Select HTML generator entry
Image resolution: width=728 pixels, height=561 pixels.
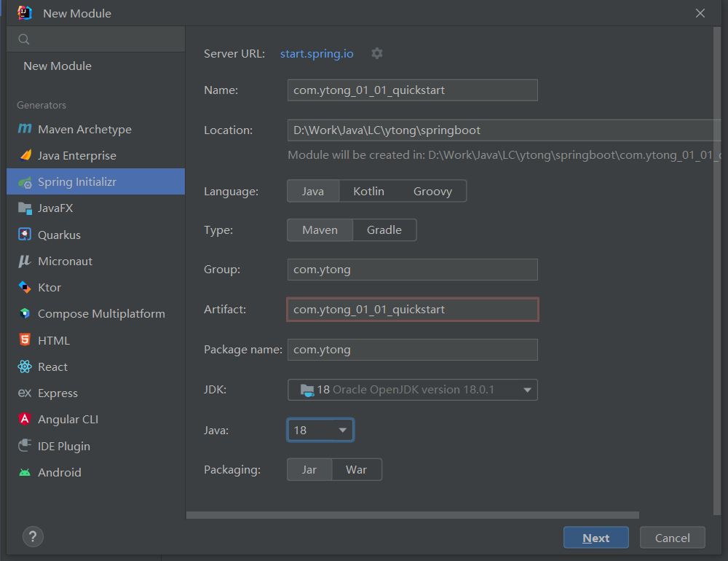95,340
